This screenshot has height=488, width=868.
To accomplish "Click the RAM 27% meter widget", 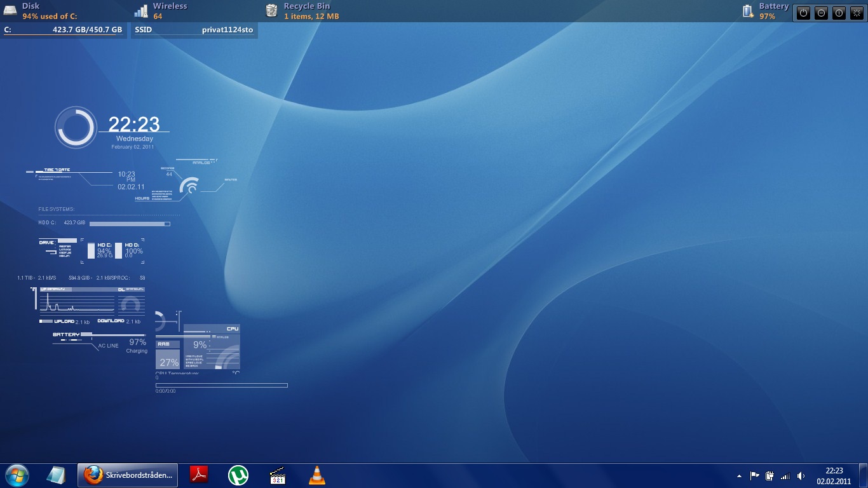I will [168, 355].
